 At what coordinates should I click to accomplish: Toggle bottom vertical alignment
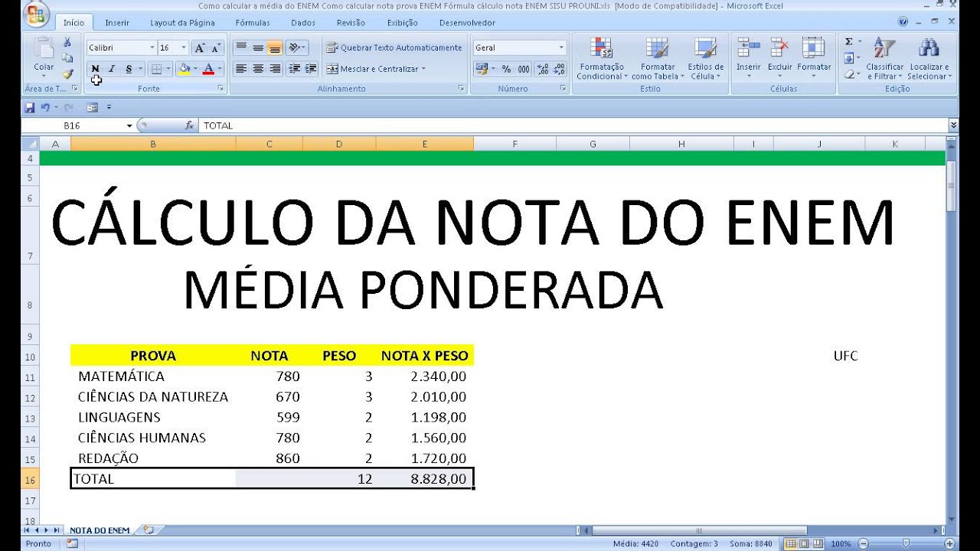point(275,47)
